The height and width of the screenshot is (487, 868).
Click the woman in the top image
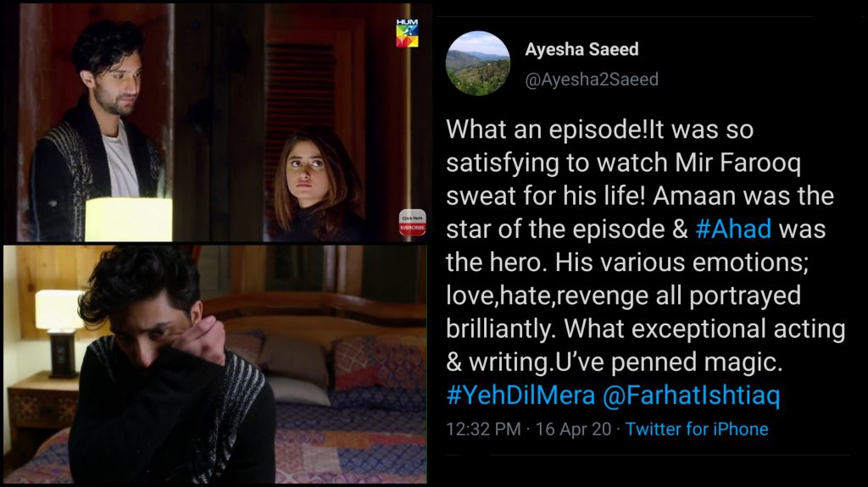317,185
